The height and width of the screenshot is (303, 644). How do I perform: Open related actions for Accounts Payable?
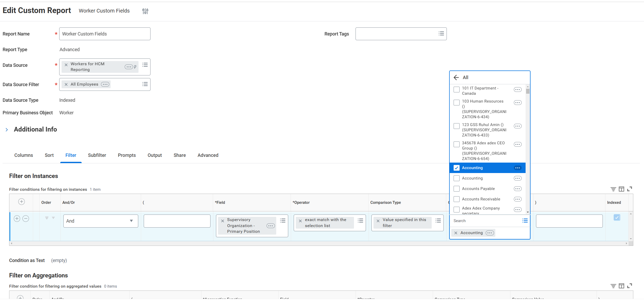point(517,189)
